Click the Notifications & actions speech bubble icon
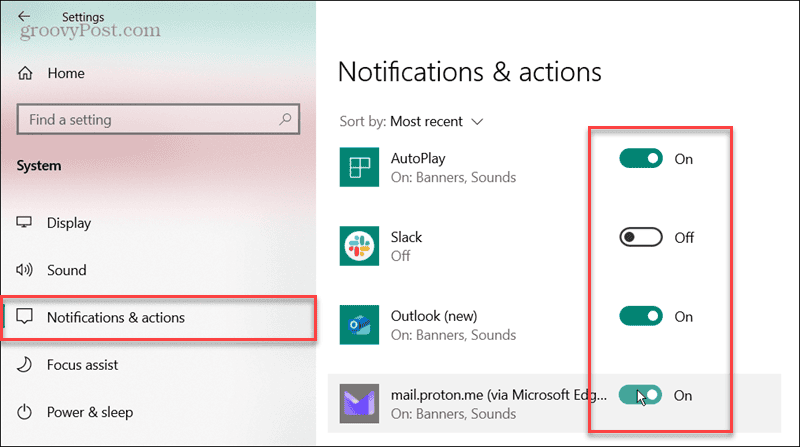Viewport: 800px width, 447px height. click(x=24, y=317)
